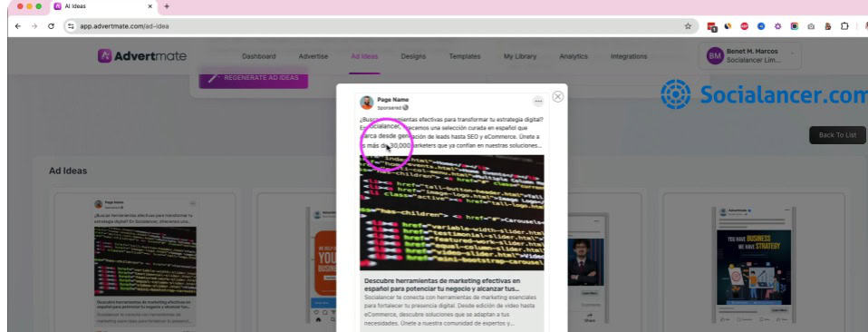Switch to the Templates section
This screenshot has width=868, height=332.
click(x=465, y=56)
